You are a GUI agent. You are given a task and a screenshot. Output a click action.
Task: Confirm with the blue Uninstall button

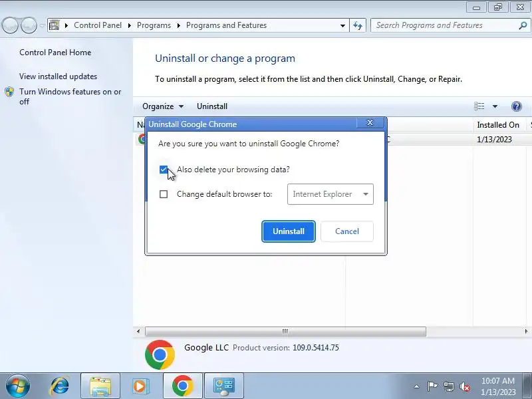(x=289, y=231)
